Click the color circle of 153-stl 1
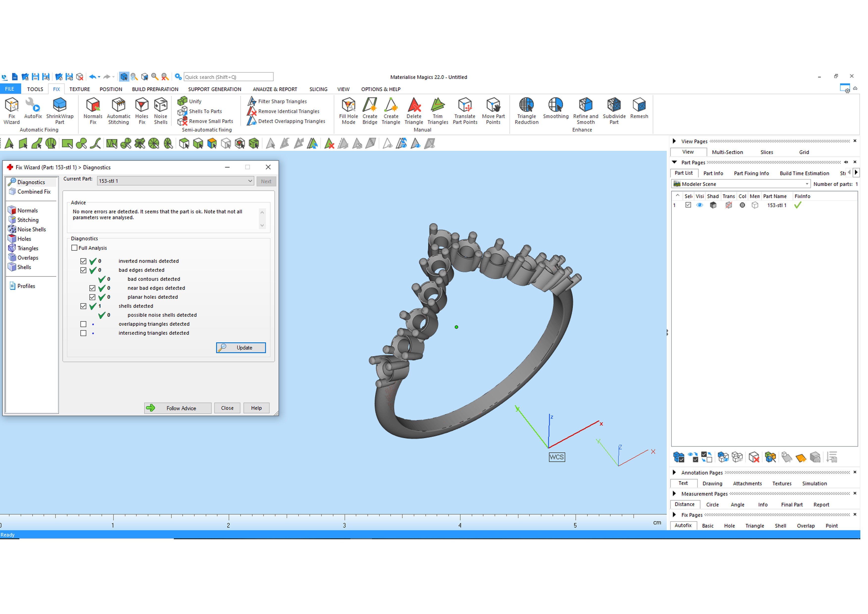This screenshot has width=868, height=614. tap(743, 205)
